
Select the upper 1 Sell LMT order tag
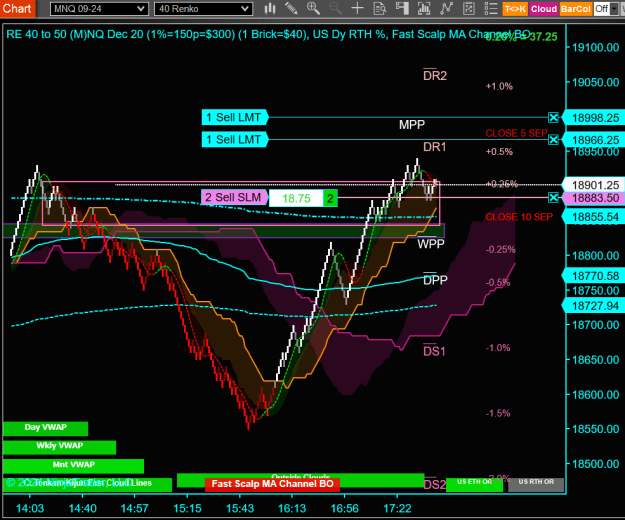[x=235, y=118]
